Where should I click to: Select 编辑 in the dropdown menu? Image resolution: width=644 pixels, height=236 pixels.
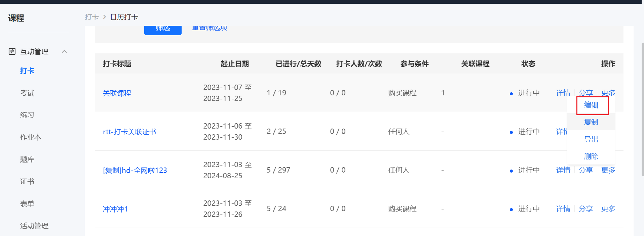591,105
